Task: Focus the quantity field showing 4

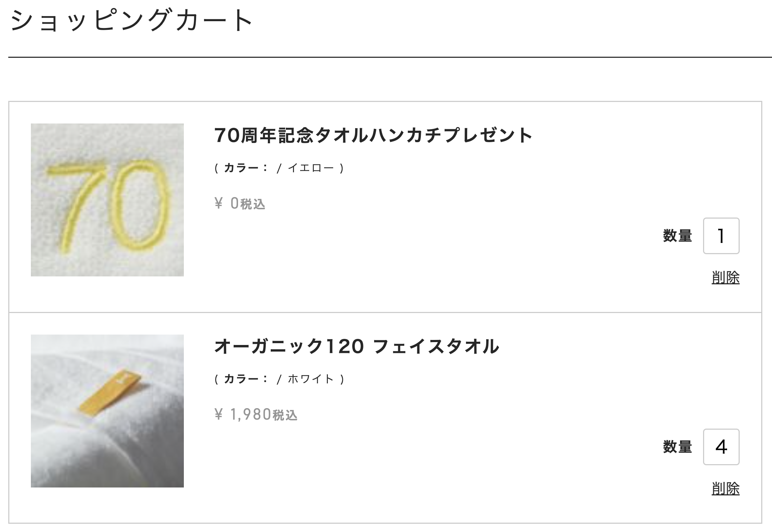Action: (721, 447)
